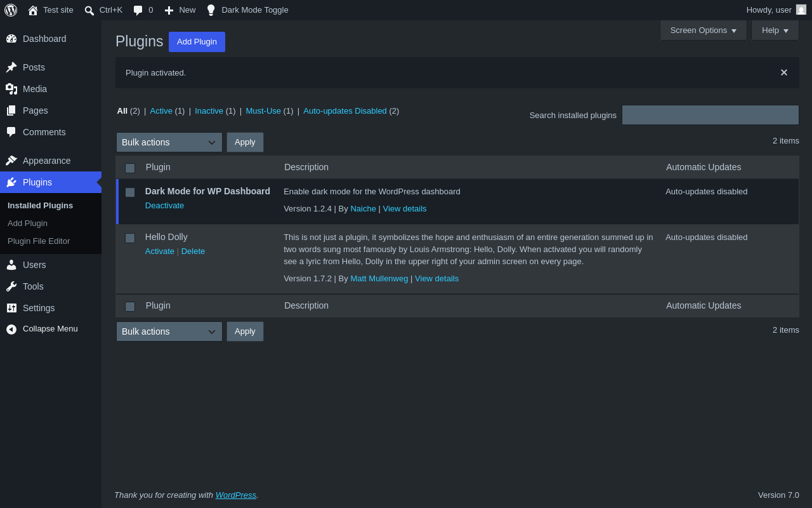The image size is (812, 508).
Task: Check the select-all box in the table footer
Action: (130, 307)
